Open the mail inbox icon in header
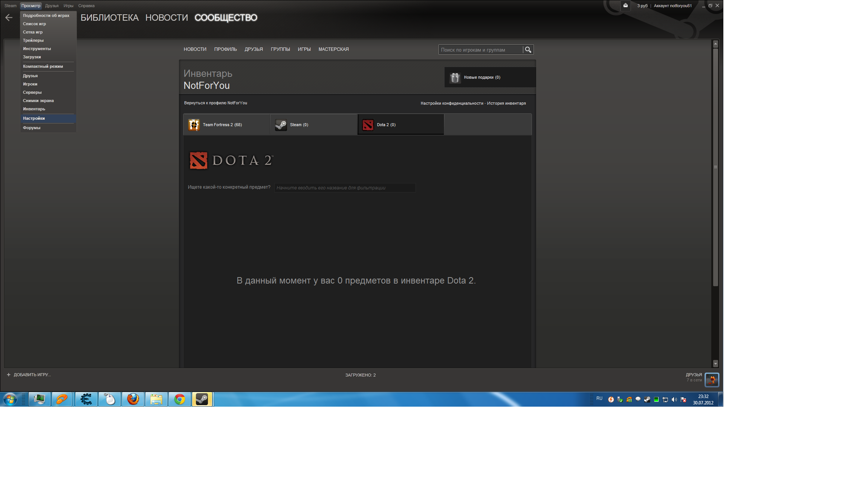 pyautogui.click(x=625, y=5)
